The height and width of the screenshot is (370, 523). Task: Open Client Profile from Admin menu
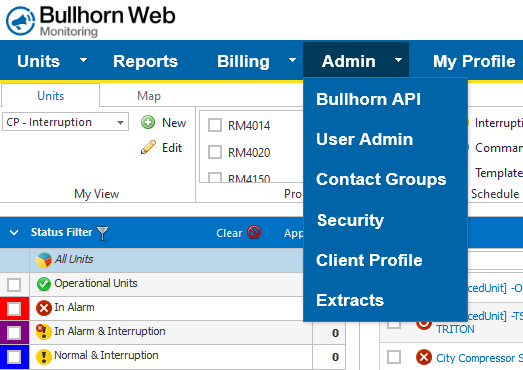[369, 260]
